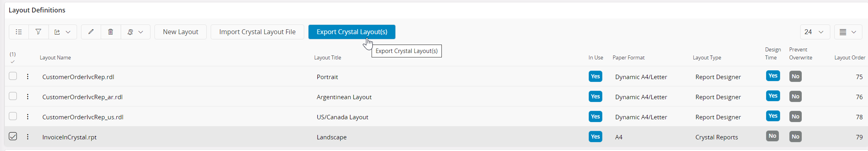Sort by Layout Order column header
Screen dimensions: 868x151
(x=850, y=57)
